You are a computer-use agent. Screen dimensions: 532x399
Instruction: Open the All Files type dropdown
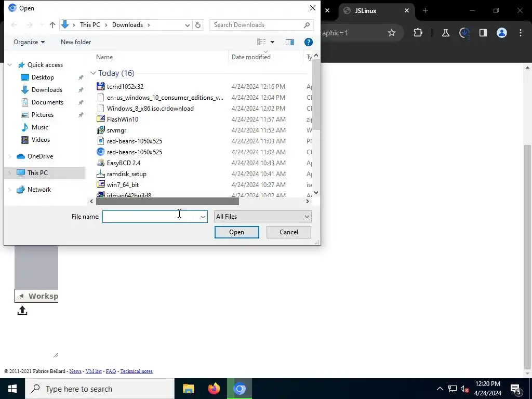point(262,217)
